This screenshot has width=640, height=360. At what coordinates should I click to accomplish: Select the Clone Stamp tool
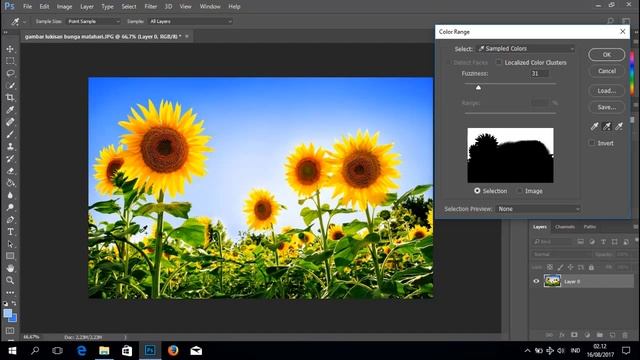coord(10,147)
